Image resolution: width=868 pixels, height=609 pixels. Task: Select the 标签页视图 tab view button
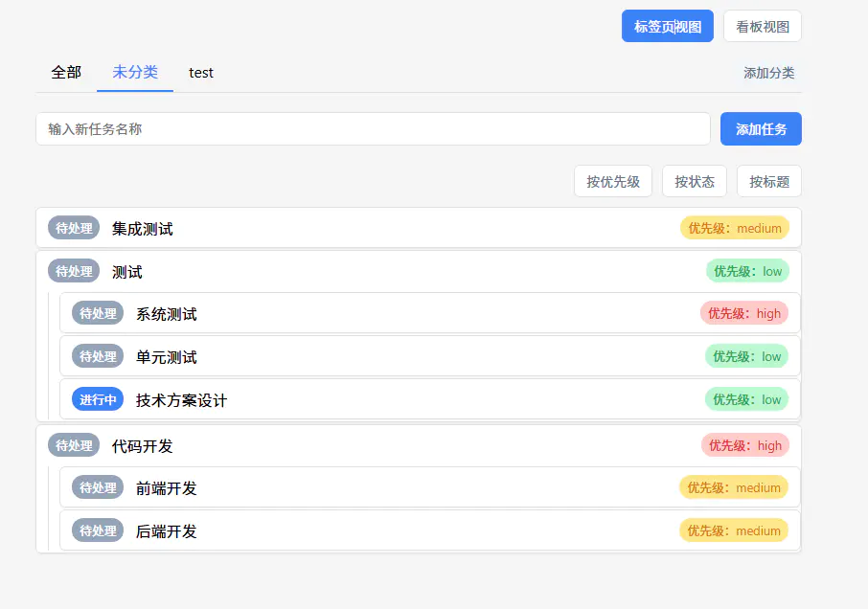click(x=667, y=26)
